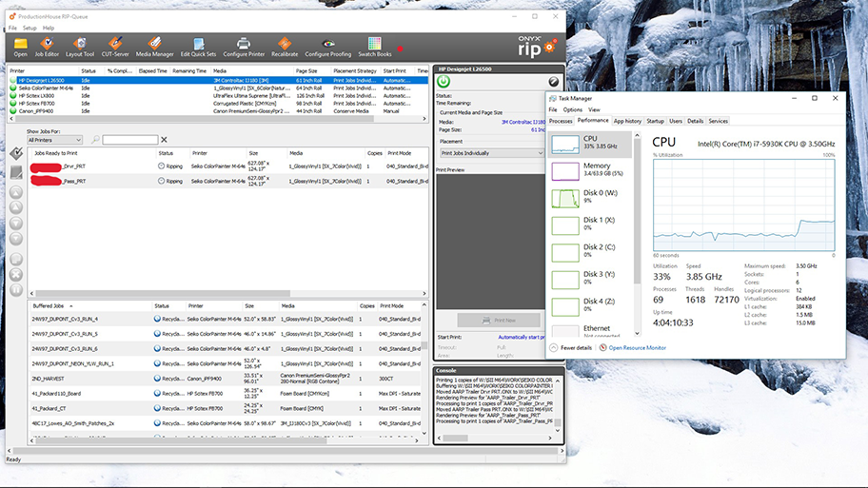Image resolution: width=868 pixels, height=488 pixels.
Task: Open Setup menu in RIP-Queue
Action: 30,28
